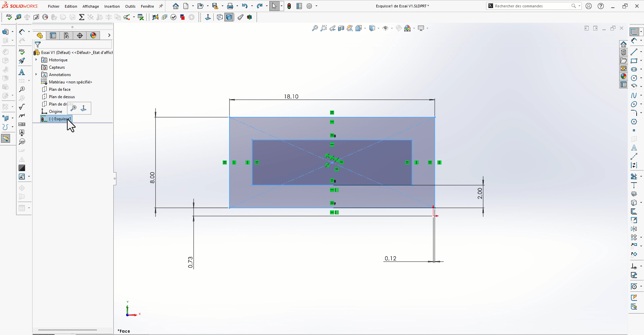Redo the last action
644x335 pixels.
pos(260,6)
